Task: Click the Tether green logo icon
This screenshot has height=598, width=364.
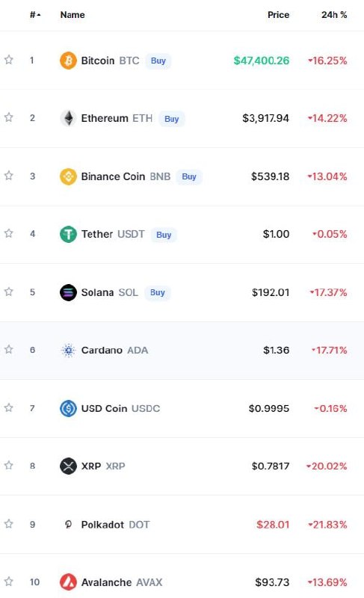Action: tap(68, 234)
